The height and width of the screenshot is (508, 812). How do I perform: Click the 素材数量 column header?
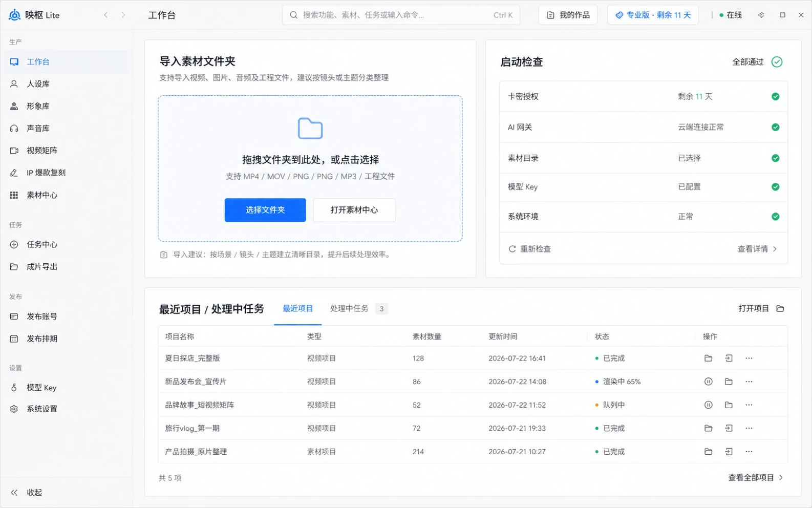point(427,336)
